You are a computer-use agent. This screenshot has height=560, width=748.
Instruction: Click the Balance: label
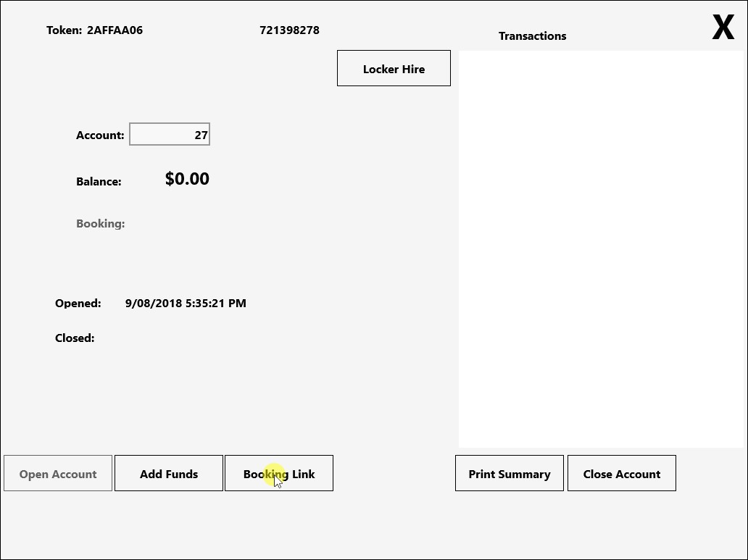pyautogui.click(x=99, y=182)
